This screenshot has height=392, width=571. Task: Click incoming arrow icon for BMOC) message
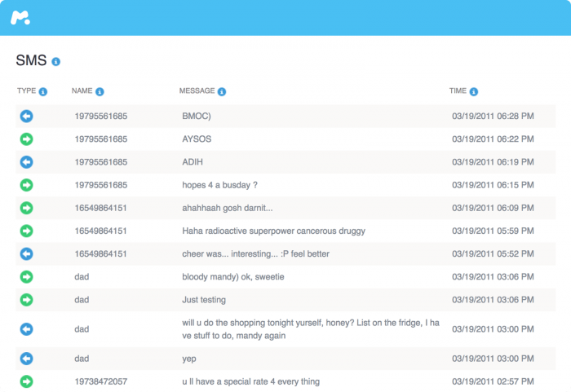(27, 116)
